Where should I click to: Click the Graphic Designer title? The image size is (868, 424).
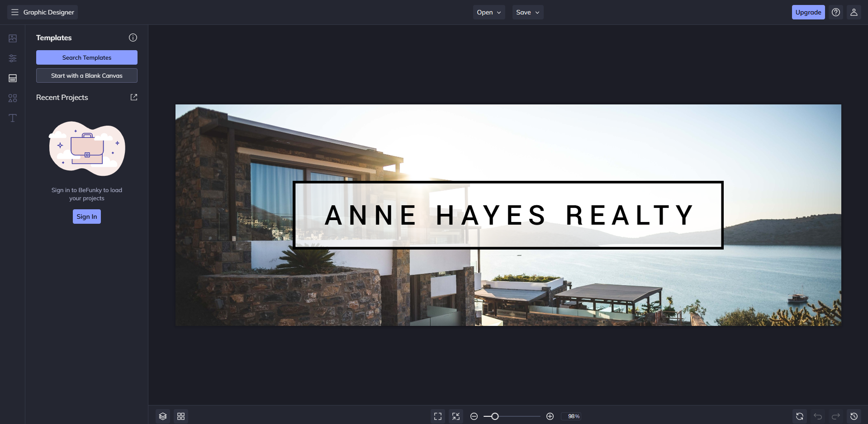[48, 12]
